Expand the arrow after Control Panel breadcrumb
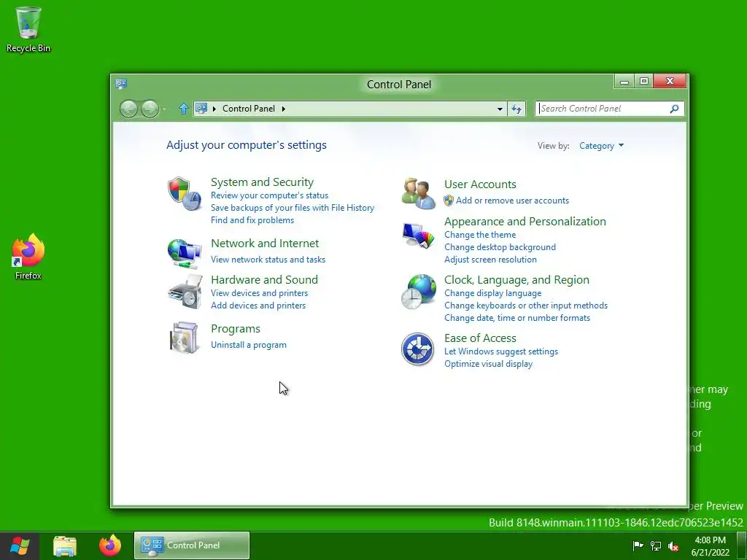Screen dimensions: 747x560 tap(284, 109)
